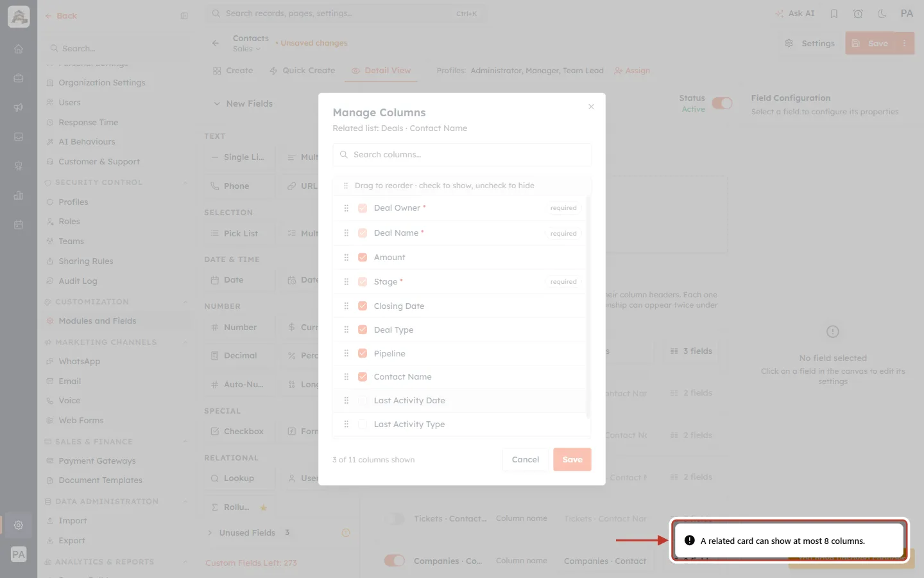Collapse the Data Administration sidebar section
Image resolution: width=924 pixels, height=578 pixels.
[x=185, y=502]
